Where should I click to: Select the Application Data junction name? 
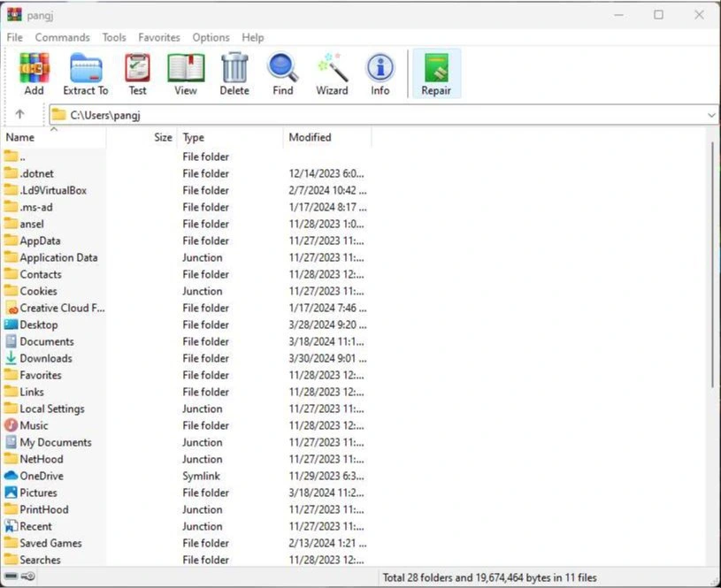coord(58,257)
